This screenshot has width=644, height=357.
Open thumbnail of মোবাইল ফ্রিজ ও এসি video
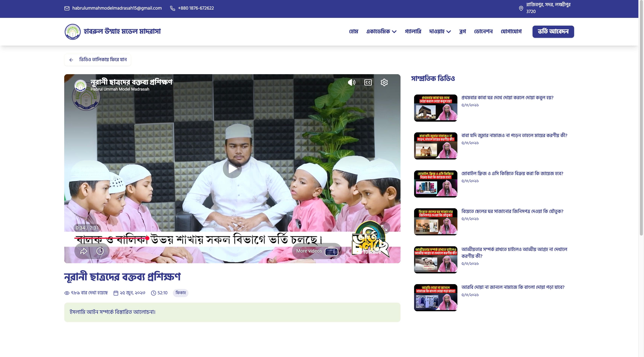[436, 184]
